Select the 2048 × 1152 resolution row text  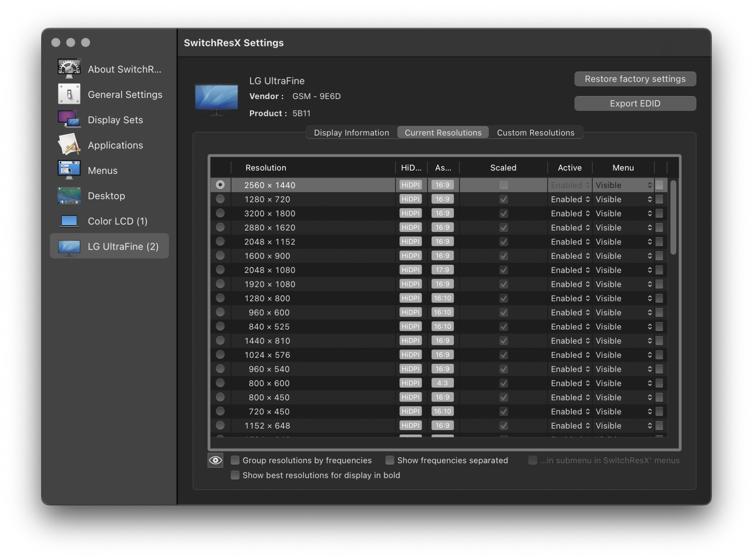coord(270,242)
